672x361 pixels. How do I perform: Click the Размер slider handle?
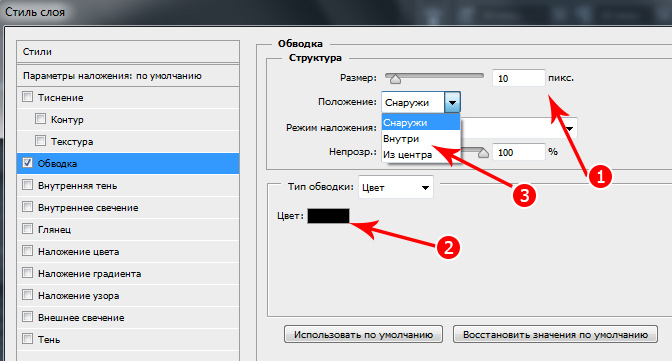(x=395, y=79)
